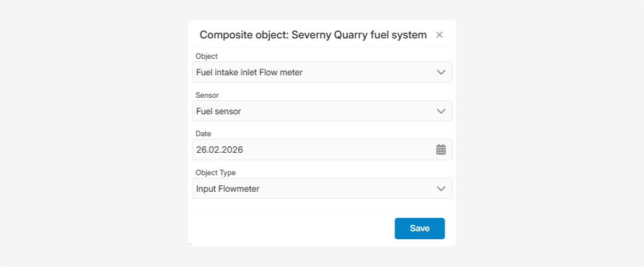644x267 pixels.
Task: Expand the Object dropdown chevron
Action: click(441, 72)
